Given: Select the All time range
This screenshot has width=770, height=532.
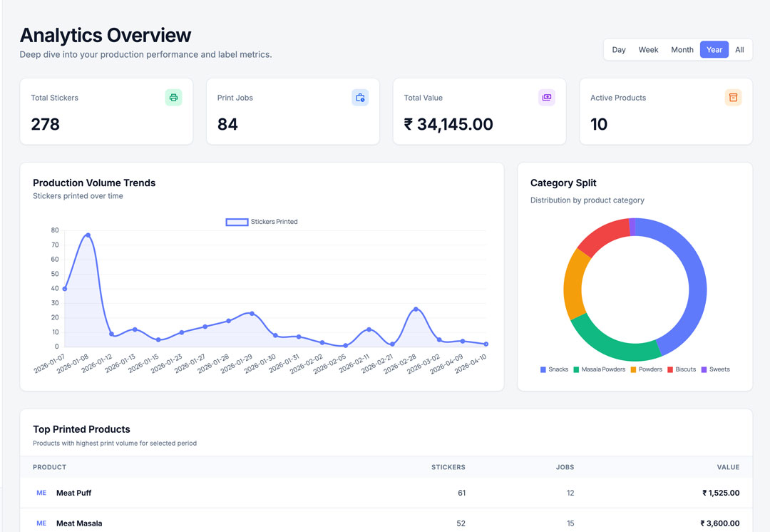Looking at the screenshot, I should (739, 49).
